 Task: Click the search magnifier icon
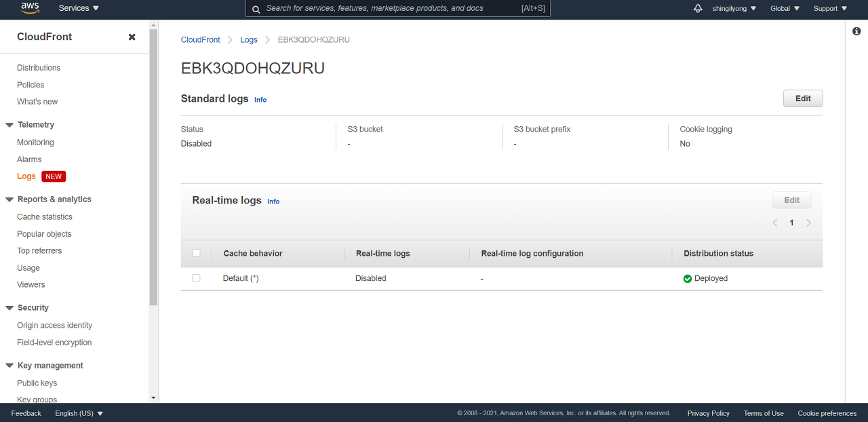pyautogui.click(x=256, y=9)
